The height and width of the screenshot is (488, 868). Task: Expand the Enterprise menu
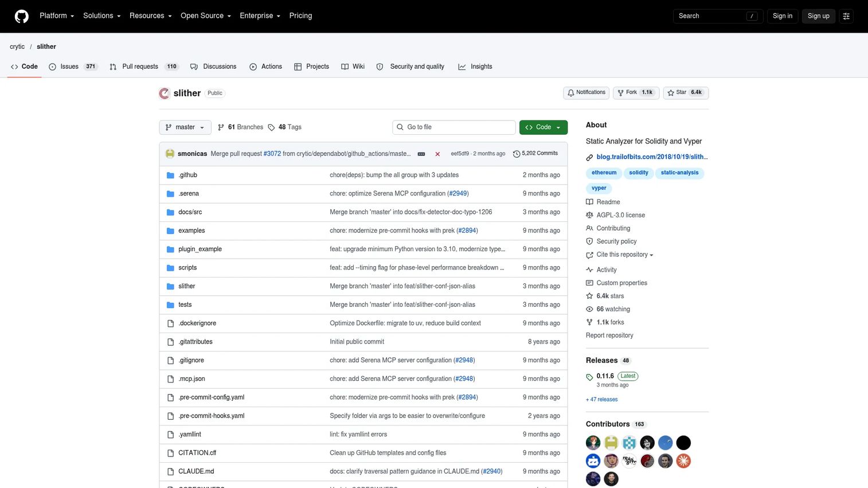click(260, 16)
